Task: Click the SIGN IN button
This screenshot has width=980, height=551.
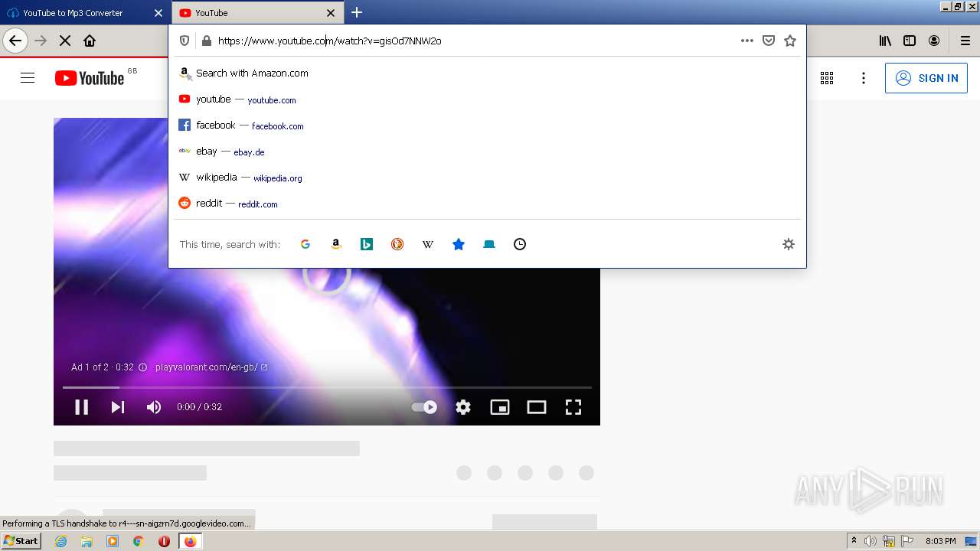Action: click(x=926, y=78)
